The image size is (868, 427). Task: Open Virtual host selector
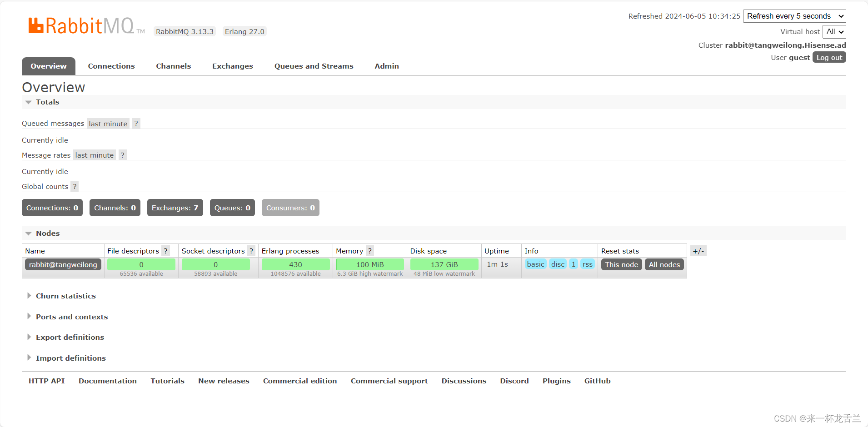point(834,32)
